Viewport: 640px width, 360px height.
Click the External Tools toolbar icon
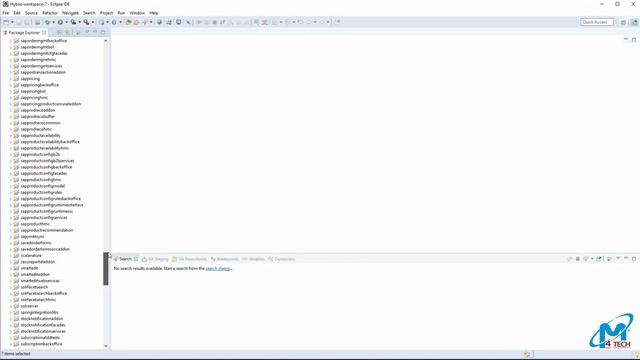tap(86, 22)
